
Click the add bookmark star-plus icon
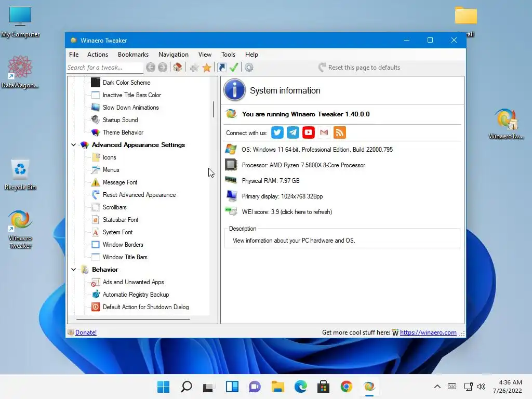pyautogui.click(x=194, y=68)
